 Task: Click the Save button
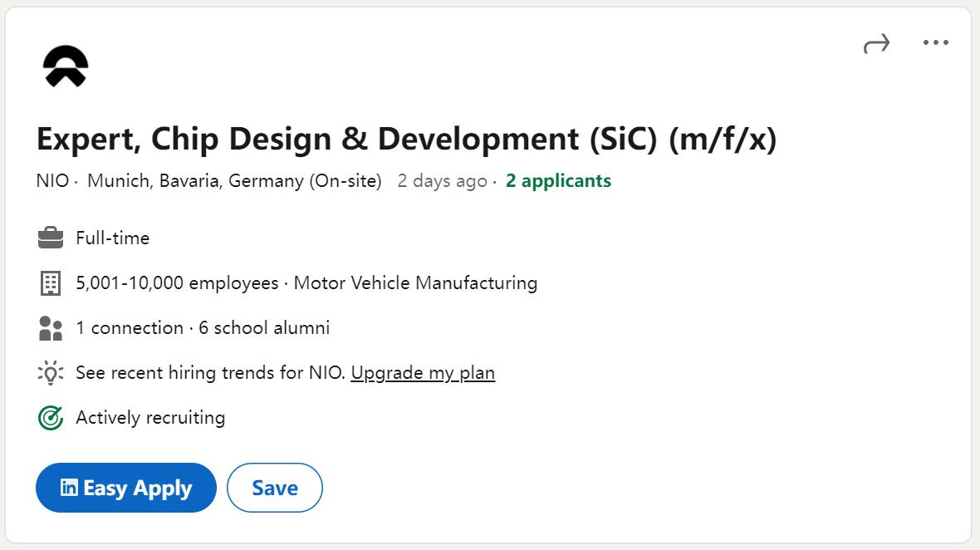(274, 488)
